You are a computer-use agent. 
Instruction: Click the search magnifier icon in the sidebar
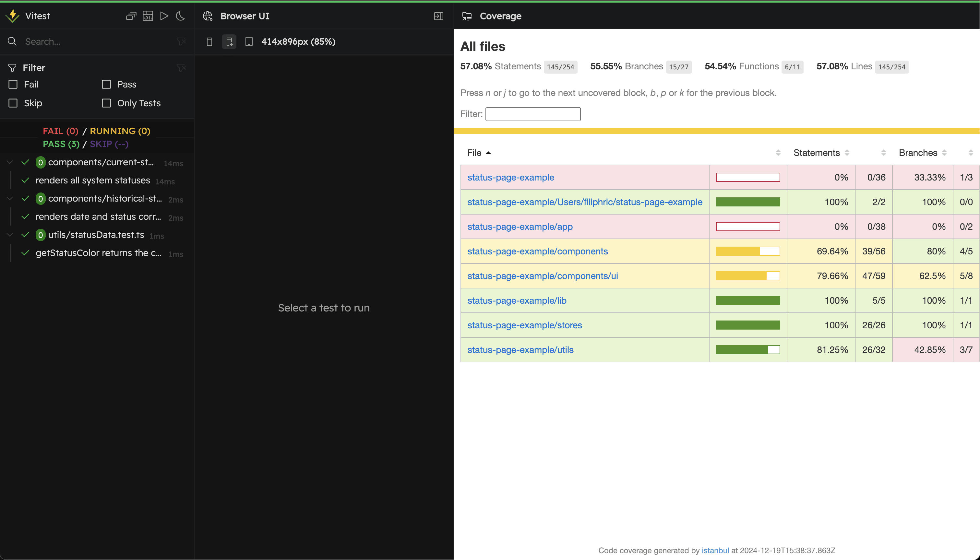(12, 41)
